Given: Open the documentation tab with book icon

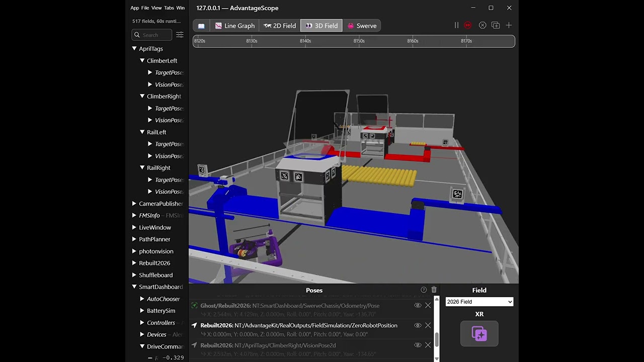Looking at the screenshot, I should 201,26.
